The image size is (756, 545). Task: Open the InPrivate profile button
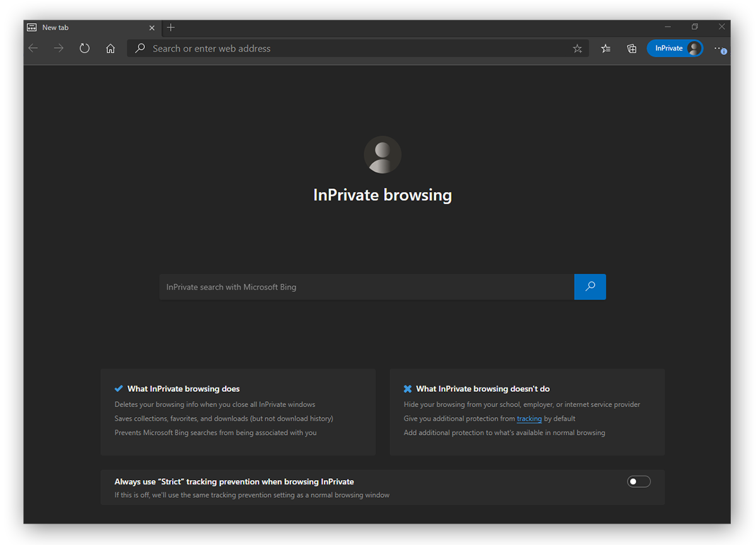point(675,49)
